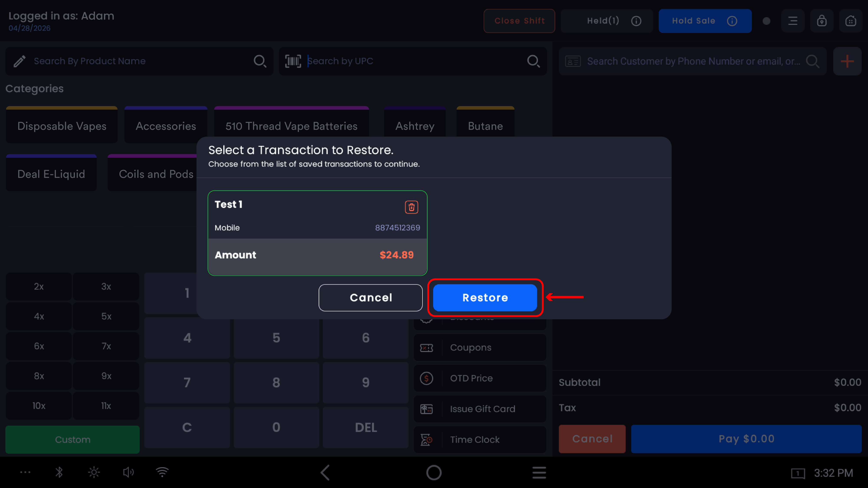Open the Coupons option
Image resolution: width=868 pixels, height=488 pixels.
point(480,347)
